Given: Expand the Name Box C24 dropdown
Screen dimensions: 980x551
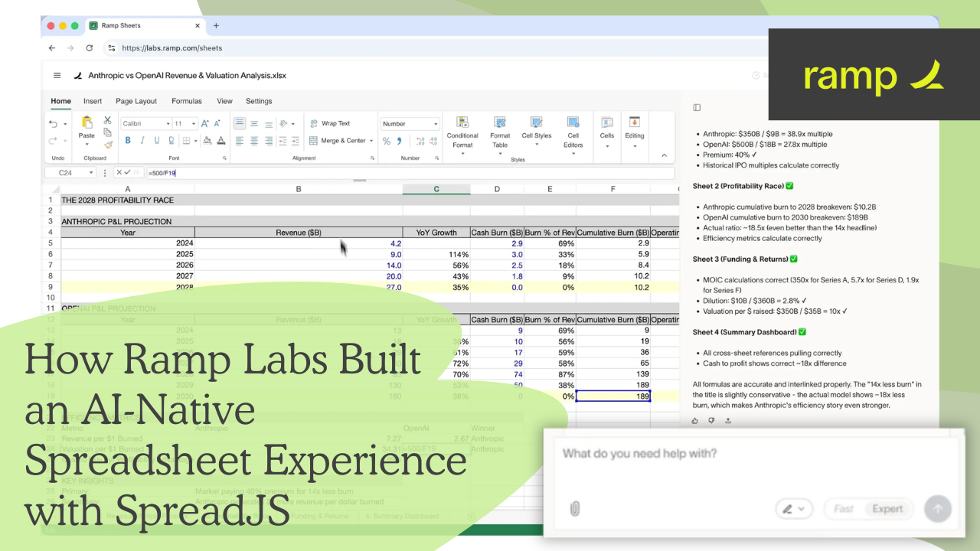Looking at the screenshot, I should pos(92,173).
